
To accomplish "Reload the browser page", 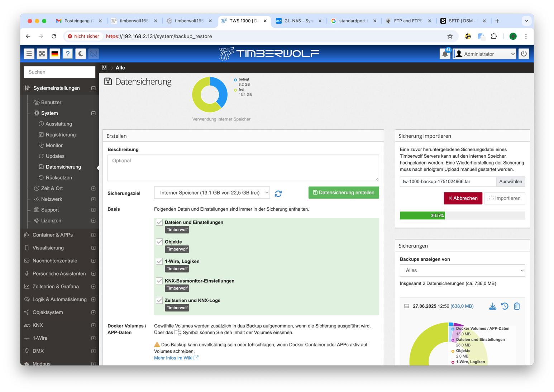I will coord(54,36).
